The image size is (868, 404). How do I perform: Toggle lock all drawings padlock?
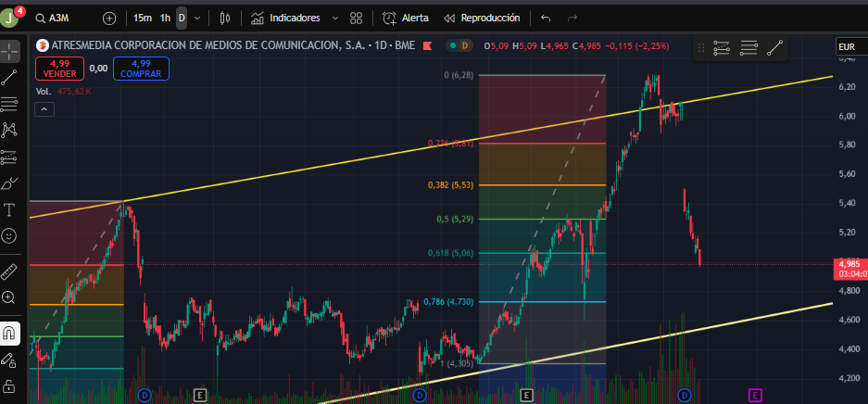(x=9, y=385)
